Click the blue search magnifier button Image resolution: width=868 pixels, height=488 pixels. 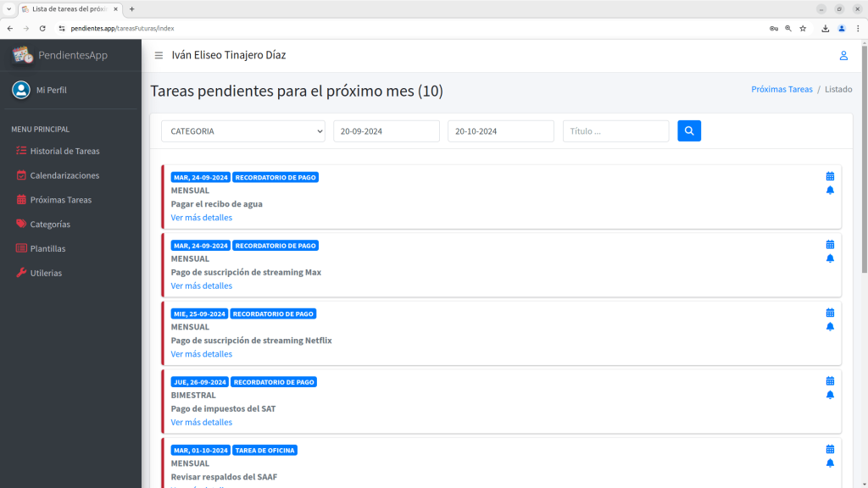click(x=689, y=131)
